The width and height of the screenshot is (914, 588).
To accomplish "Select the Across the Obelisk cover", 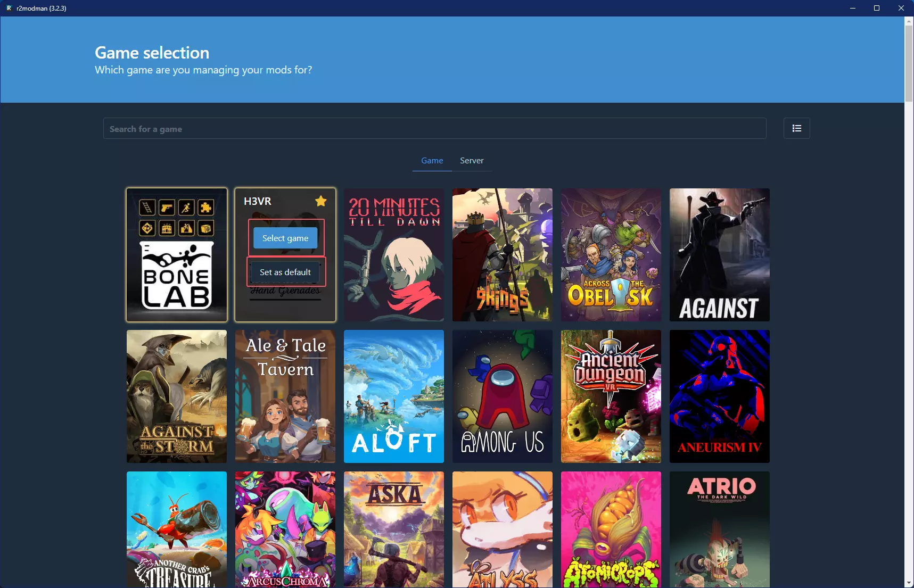I will click(x=611, y=255).
